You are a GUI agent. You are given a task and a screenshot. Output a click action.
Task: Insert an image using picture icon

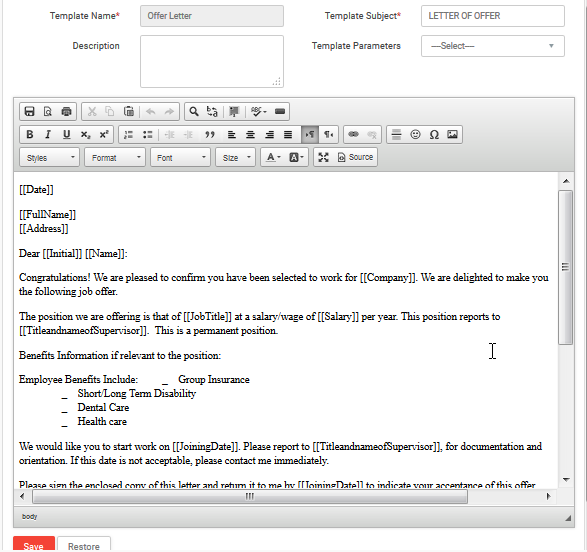pyautogui.click(x=452, y=134)
